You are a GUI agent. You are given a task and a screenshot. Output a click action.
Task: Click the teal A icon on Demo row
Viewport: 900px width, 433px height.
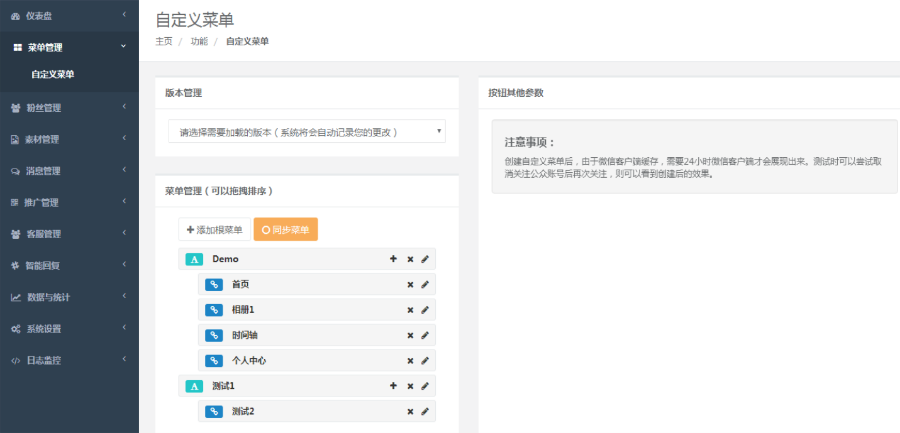pyautogui.click(x=194, y=259)
